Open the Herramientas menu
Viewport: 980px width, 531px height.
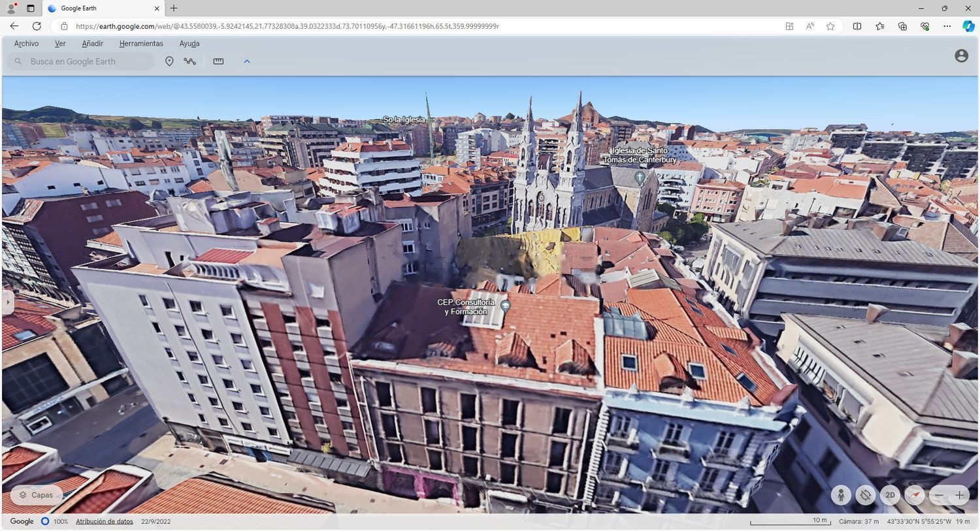pyautogui.click(x=141, y=44)
